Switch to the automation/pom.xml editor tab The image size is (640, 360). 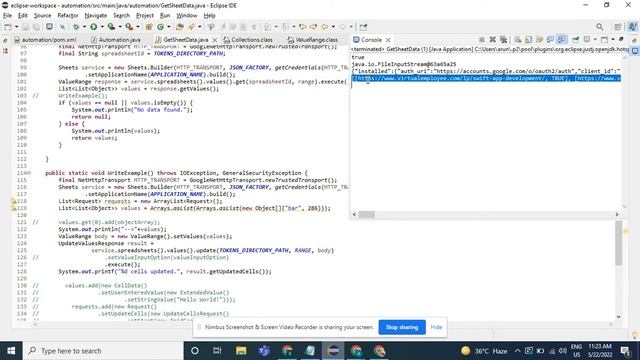pos(45,40)
